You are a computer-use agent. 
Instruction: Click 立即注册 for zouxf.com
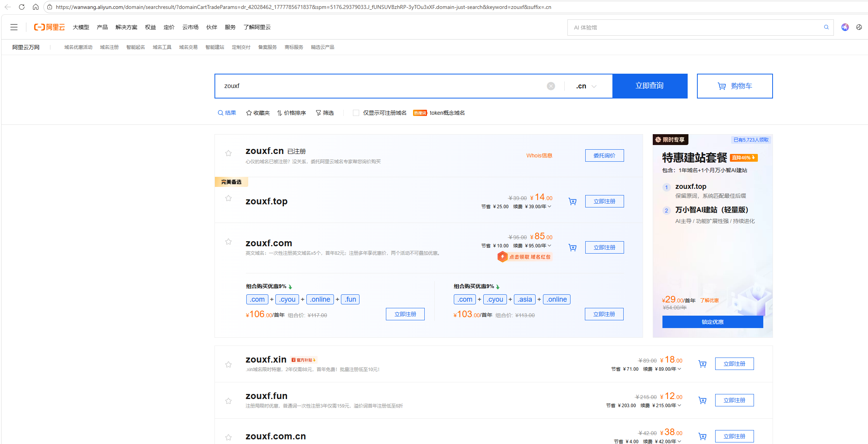tap(605, 247)
